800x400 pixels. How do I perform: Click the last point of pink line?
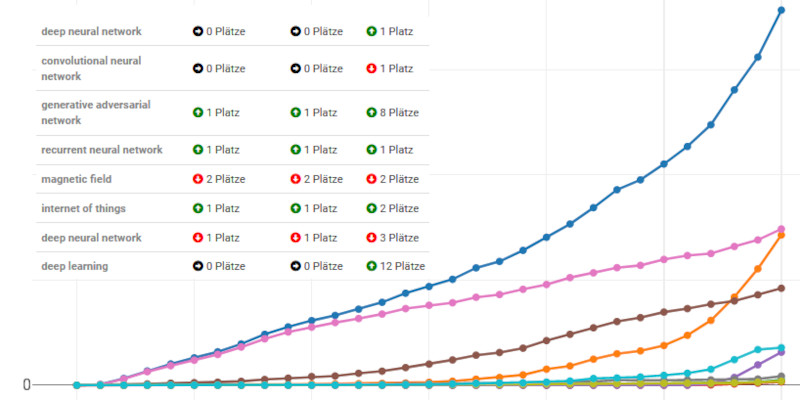[x=781, y=229]
